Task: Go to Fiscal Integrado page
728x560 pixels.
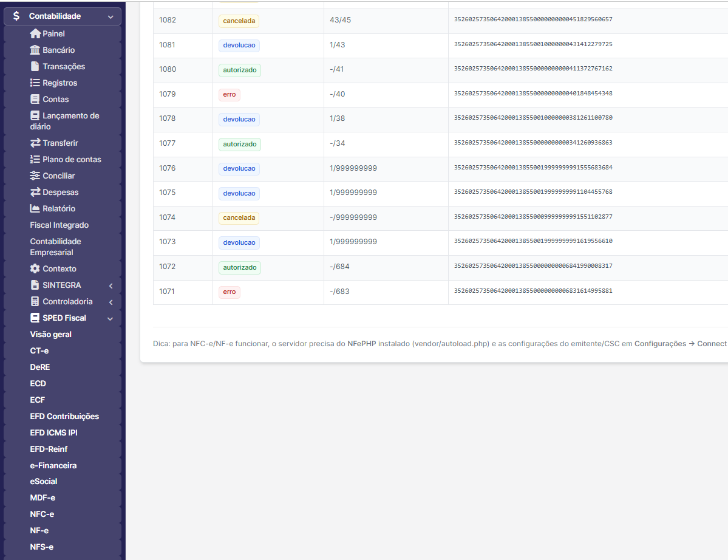Action: coord(60,225)
